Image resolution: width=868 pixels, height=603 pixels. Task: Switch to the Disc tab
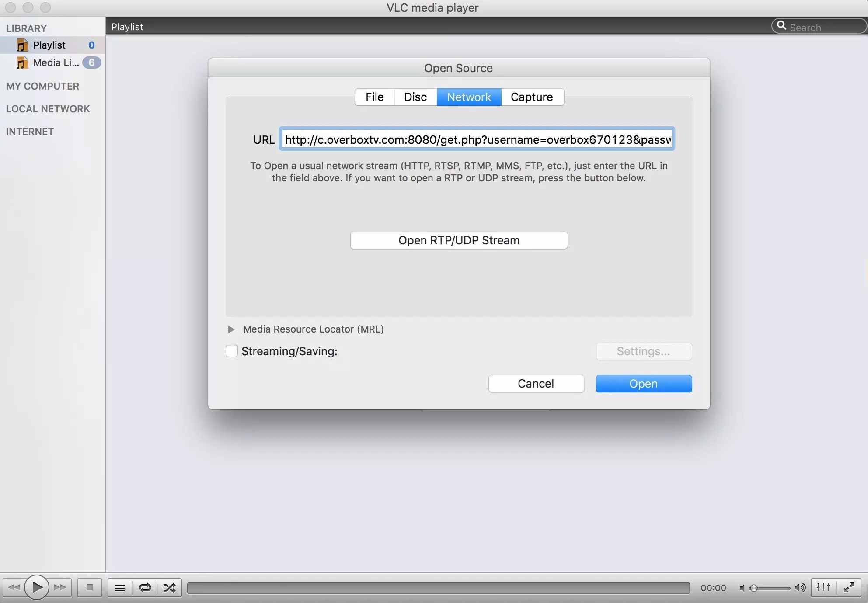coord(415,97)
